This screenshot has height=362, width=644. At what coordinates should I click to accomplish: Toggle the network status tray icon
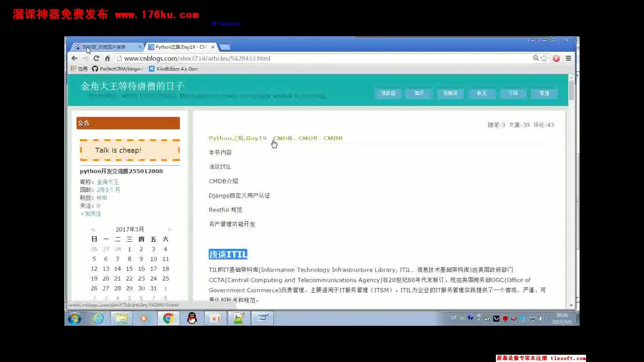532,318
